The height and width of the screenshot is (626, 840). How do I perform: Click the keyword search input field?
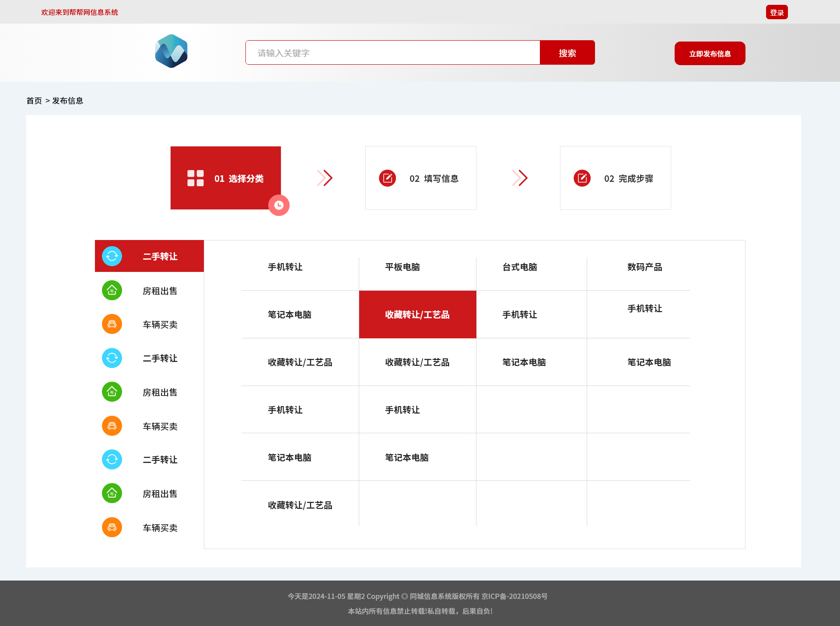[x=392, y=53]
